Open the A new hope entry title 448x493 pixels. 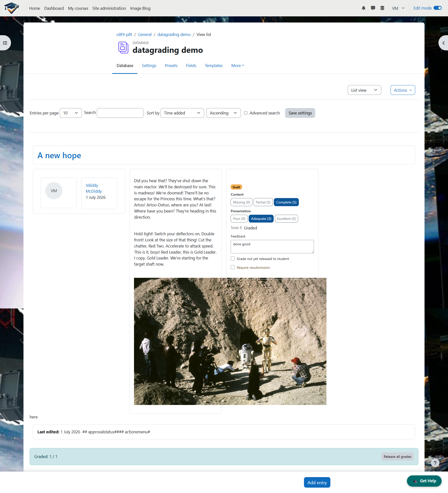pyautogui.click(x=59, y=155)
